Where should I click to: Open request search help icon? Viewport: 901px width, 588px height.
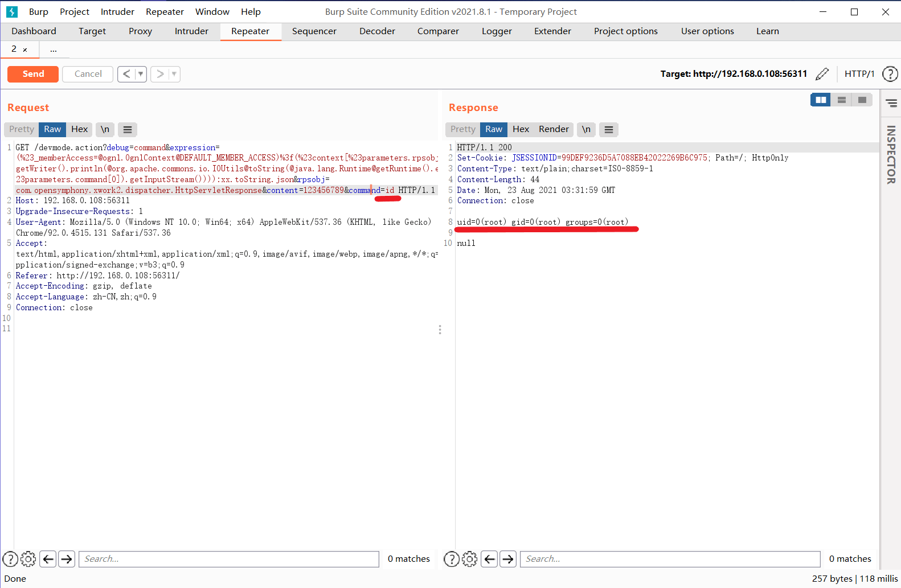pos(10,559)
